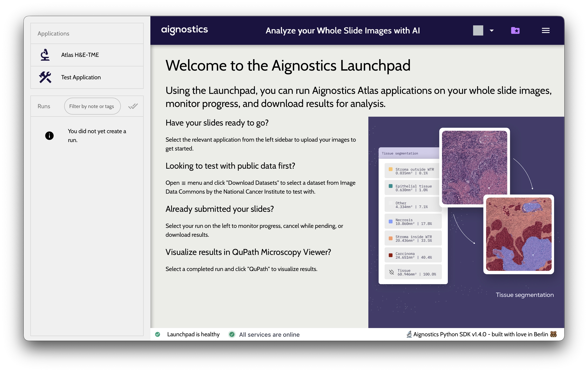Click the 'Already submitted your slides?' heading

219,209
